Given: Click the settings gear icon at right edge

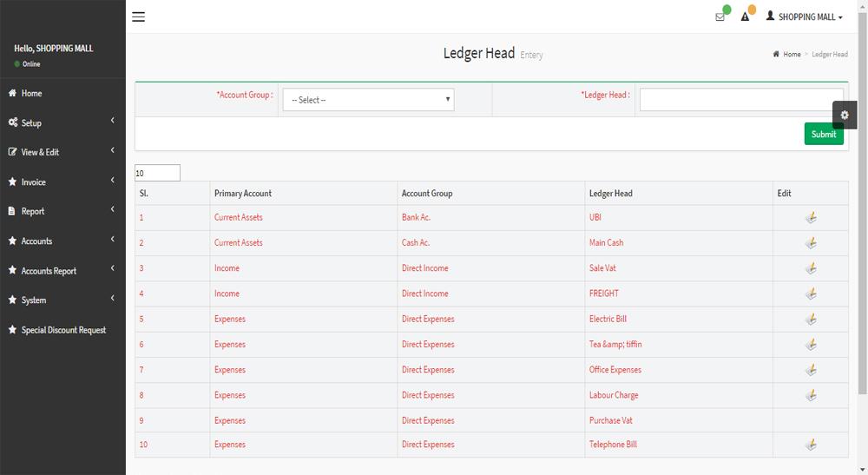Looking at the screenshot, I should pyautogui.click(x=845, y=115).
